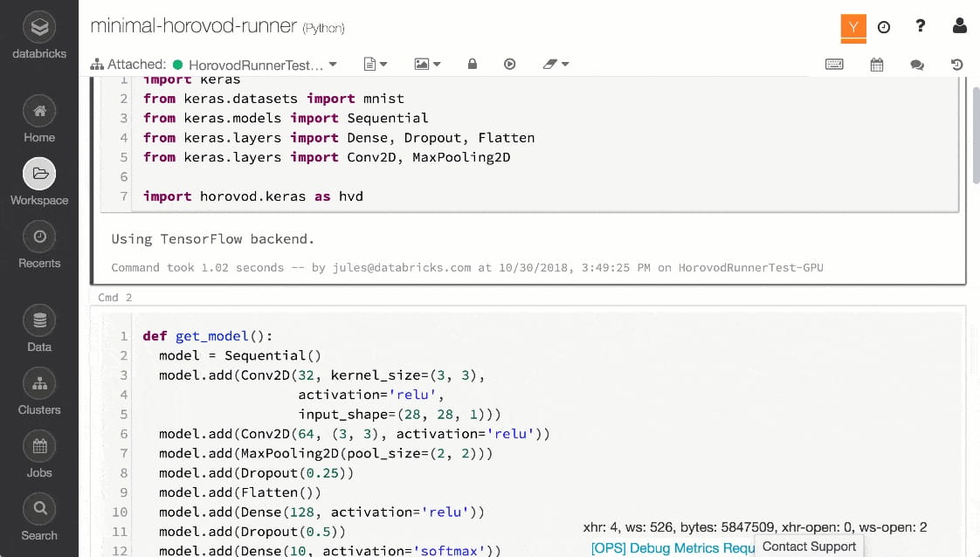The image size is (980, 557).
Task: Open the Clear eraser dropdown menu
Action: pyautogui.click(x=556, y=64)
